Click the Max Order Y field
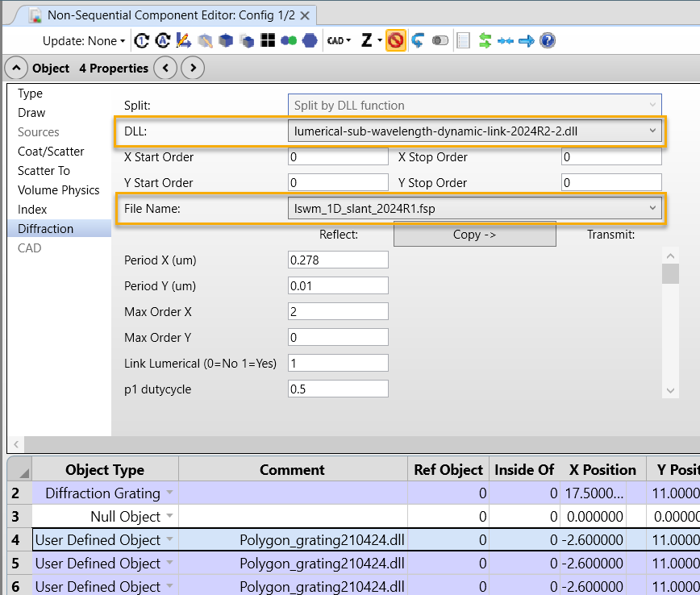 coord(338,338)
